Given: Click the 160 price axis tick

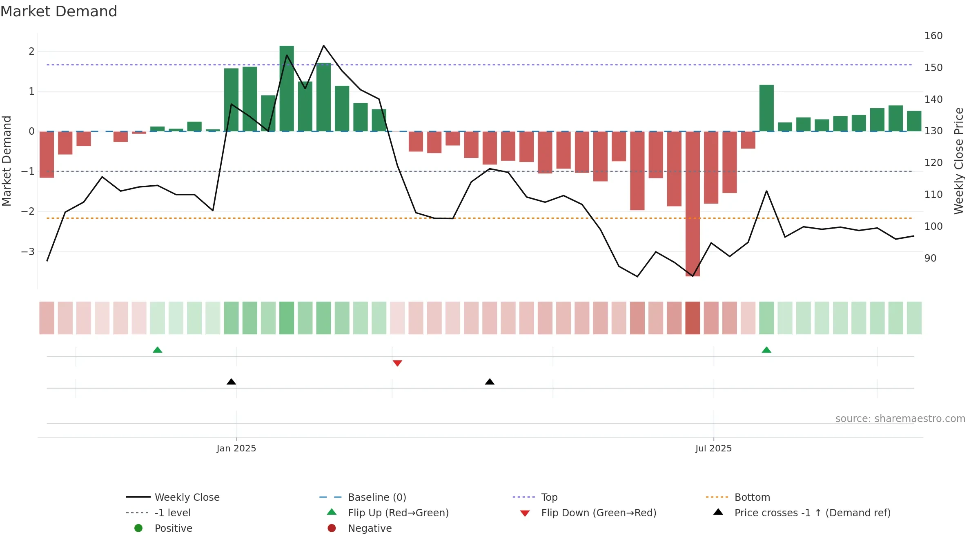Looking at the screenshot, I should pos(933,36).
